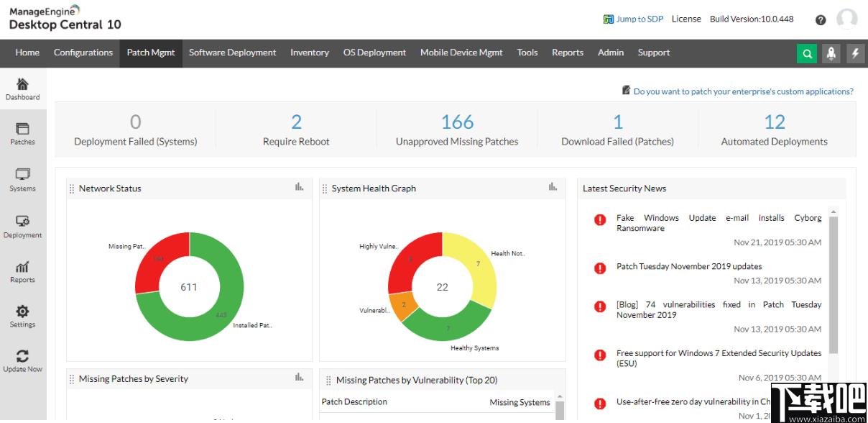Open the Home menu
The width and height of the screenshot is (868, 423).
27,53
